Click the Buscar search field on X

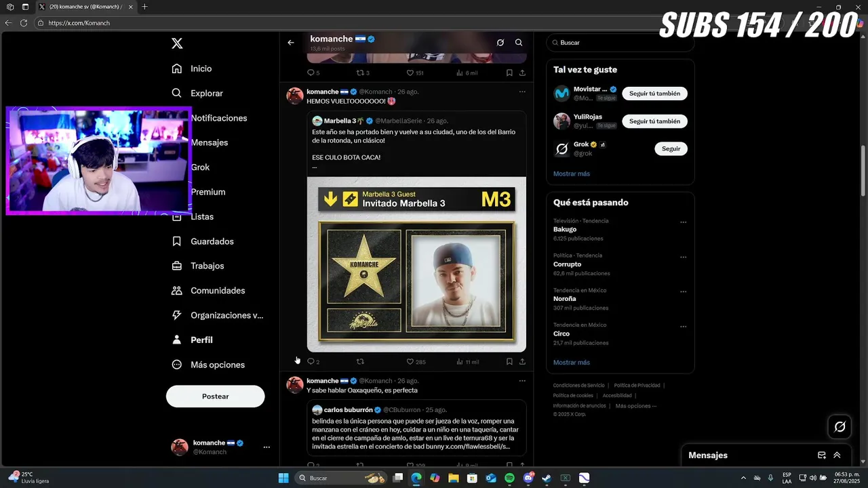(x=620, y=43)
